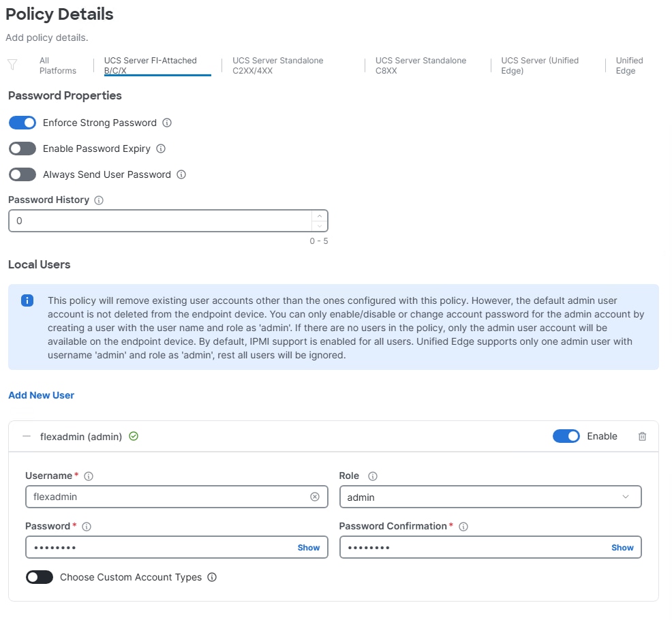Decrease Password History with down arrow
This screenshot has height=620, width=672.
(319, 226)
